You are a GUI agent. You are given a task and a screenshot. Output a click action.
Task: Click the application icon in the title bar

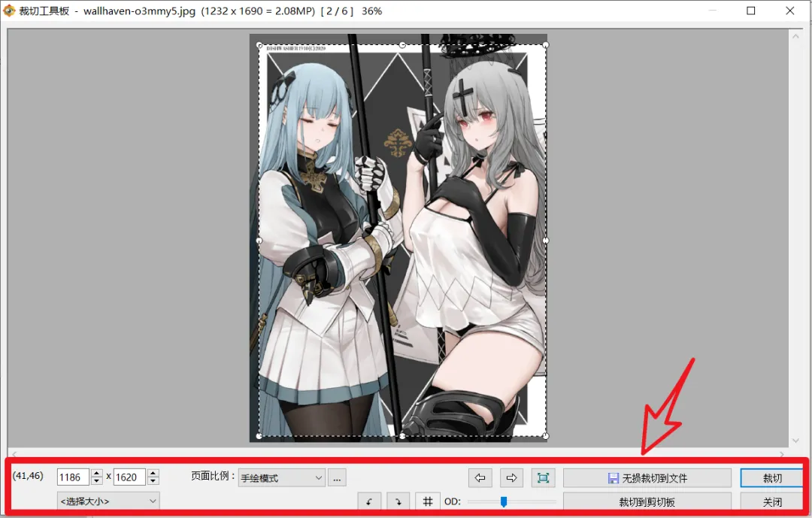point(11,11)
